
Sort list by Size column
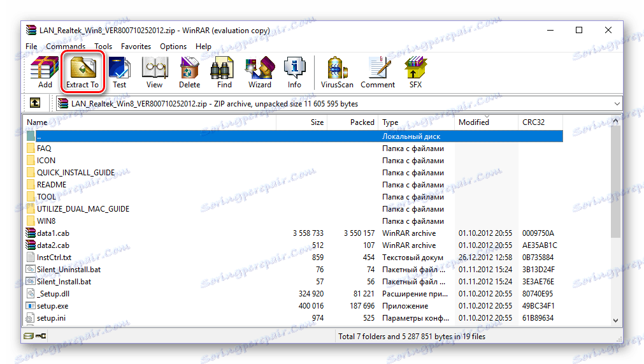[302, 122]
